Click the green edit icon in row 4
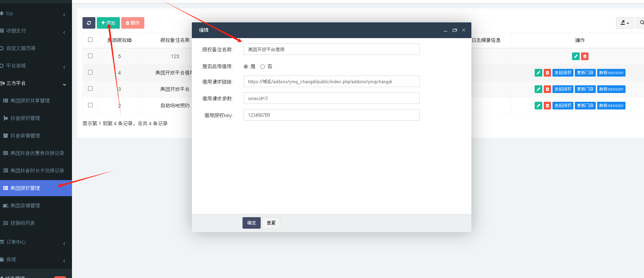 [538, 73]
